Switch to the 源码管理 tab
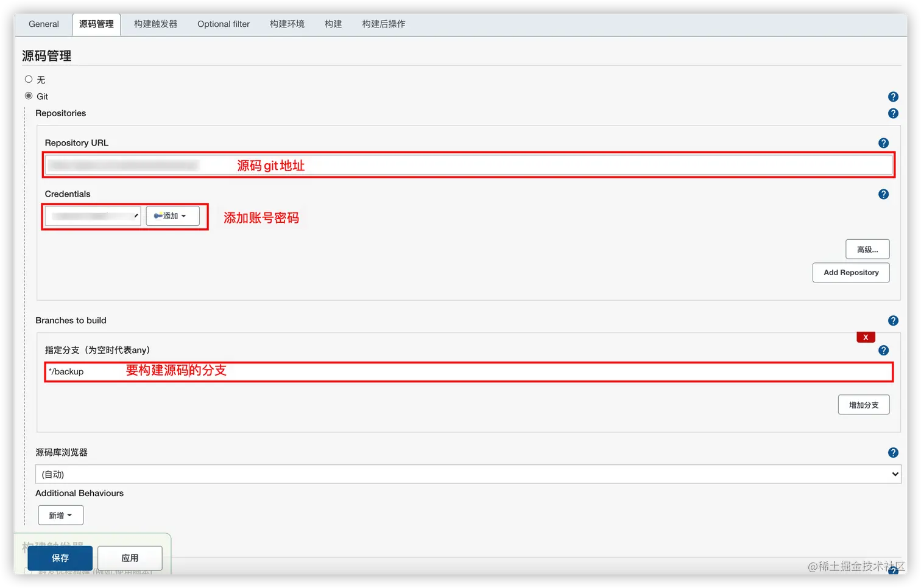This screenshot has width=921, height=588. (96, 24)
